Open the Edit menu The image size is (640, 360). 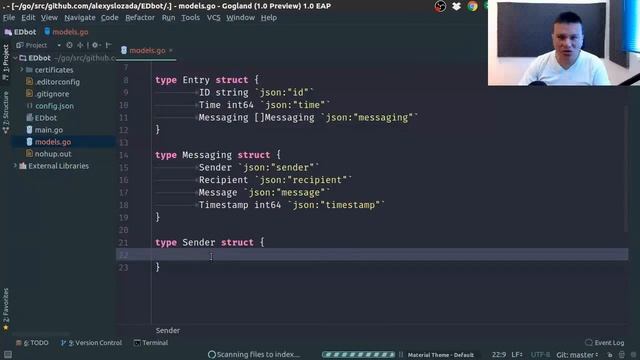coord(28,18)
